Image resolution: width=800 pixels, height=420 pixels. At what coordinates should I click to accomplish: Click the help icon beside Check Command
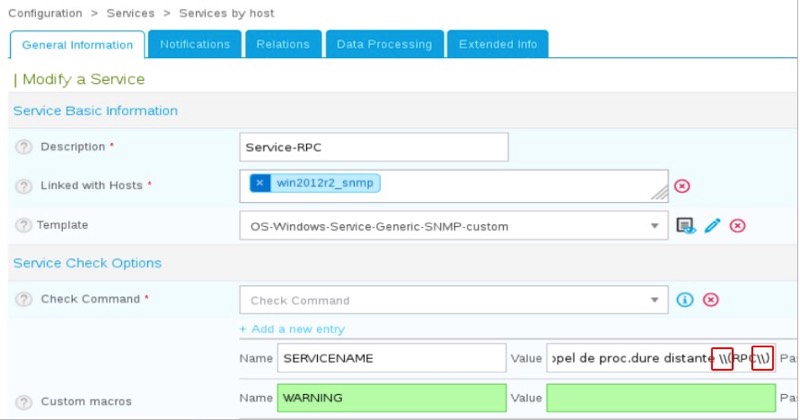(23, 299)
